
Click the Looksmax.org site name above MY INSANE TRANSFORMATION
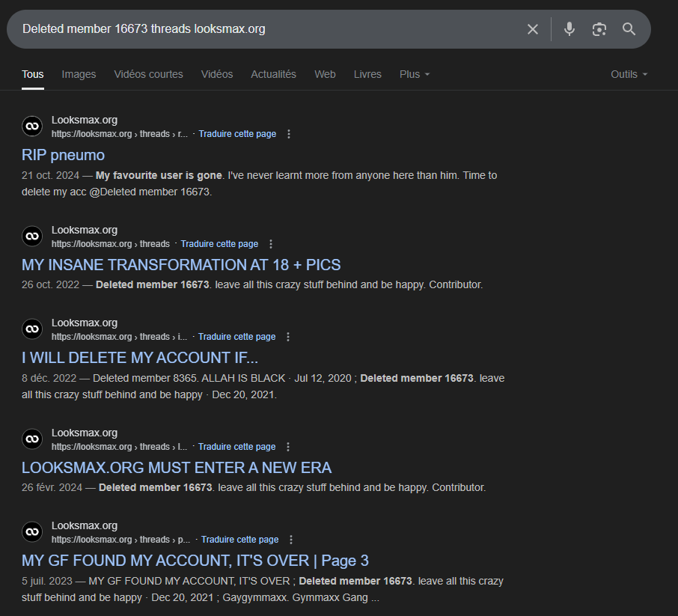pos(85,230)
